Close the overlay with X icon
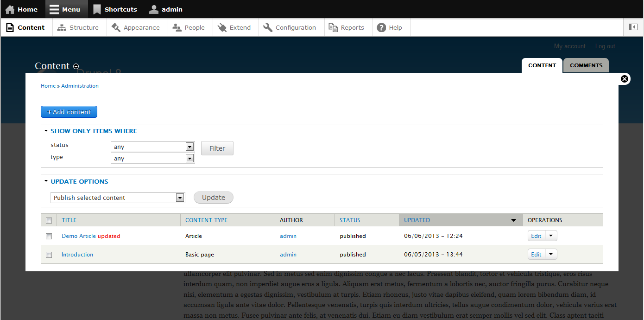Viewport: 644px width, 320px height. pos(625,79)
